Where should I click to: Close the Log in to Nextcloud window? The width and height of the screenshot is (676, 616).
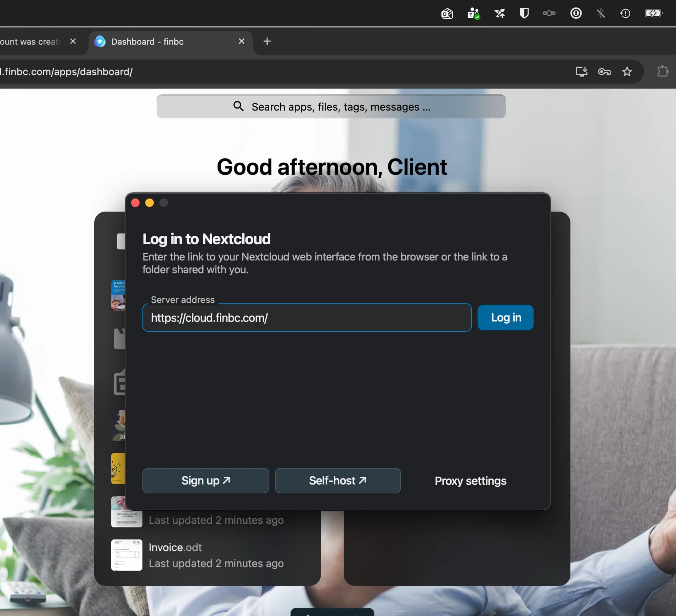[135, 203]
